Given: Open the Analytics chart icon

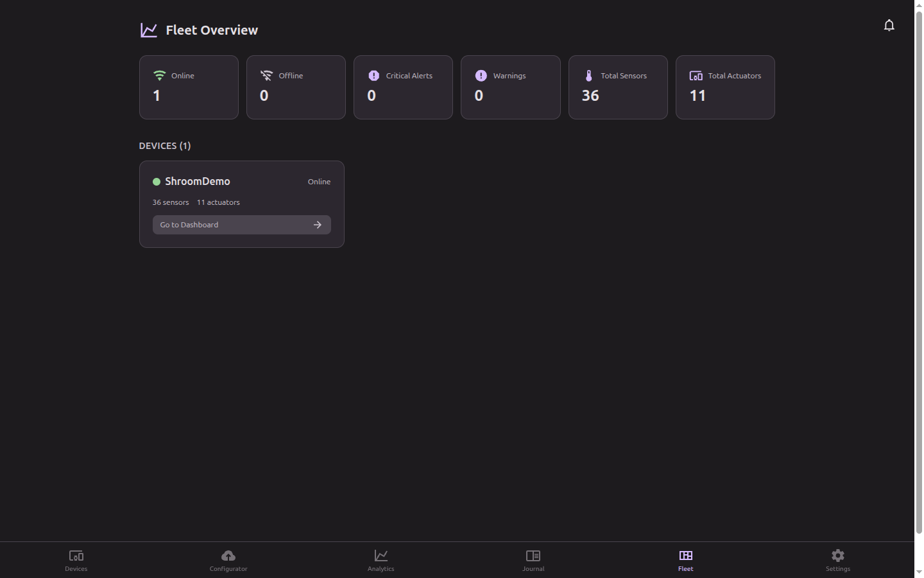Looking at the screenshot, I should (x=381, y=556).
